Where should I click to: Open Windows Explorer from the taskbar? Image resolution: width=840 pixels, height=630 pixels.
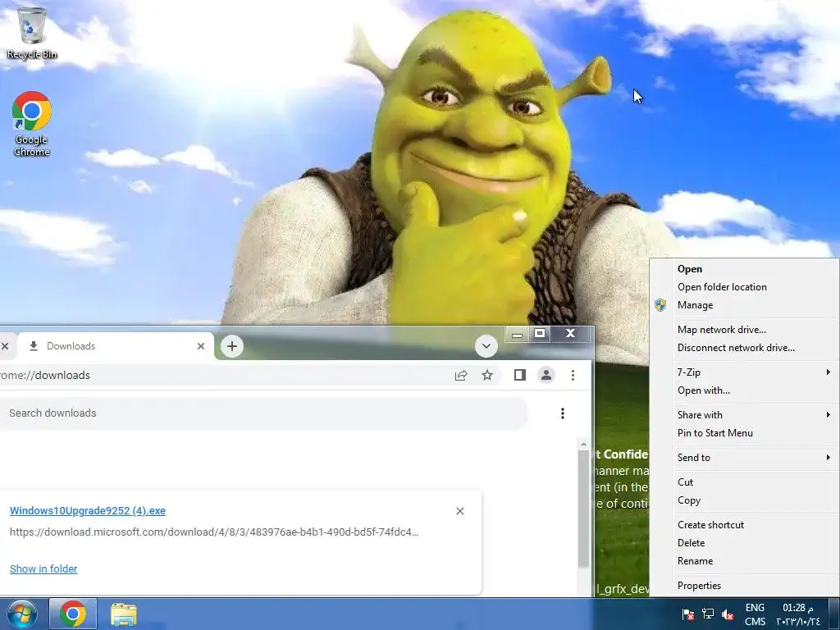(123, 614)
